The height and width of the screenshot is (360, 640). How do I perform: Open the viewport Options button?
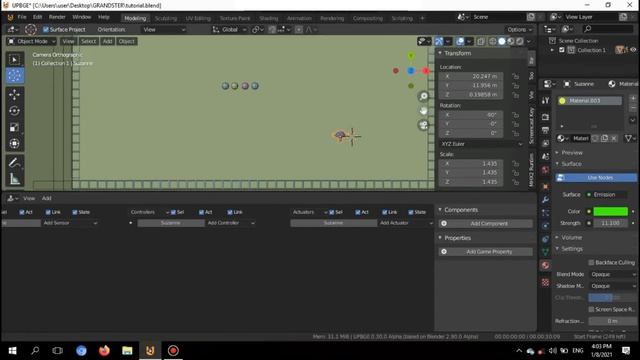(520, 29)
